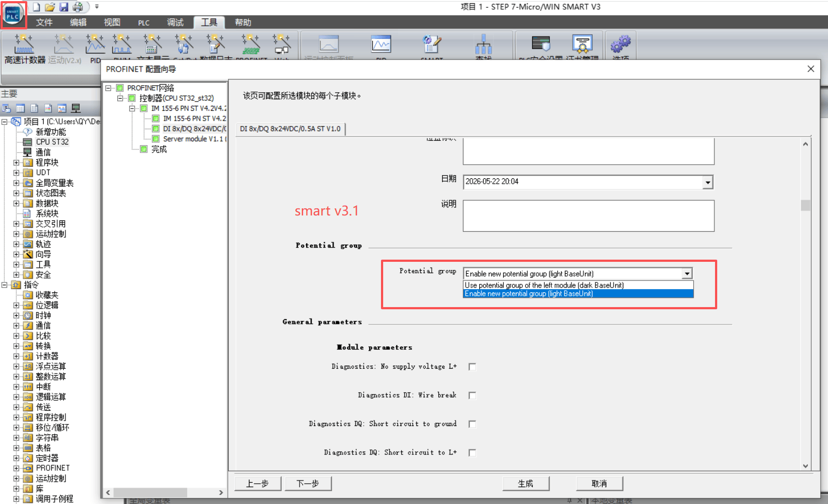Switch to the 调试 ribbon tab
Image resolution: width=828 pixels, height=504 pixels.
click(175, 22)
